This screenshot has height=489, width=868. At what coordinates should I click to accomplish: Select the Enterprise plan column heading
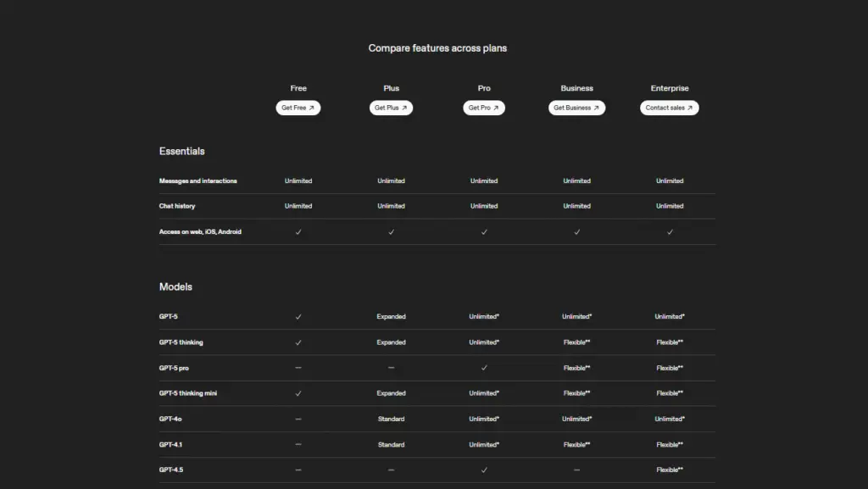[670, 88]
